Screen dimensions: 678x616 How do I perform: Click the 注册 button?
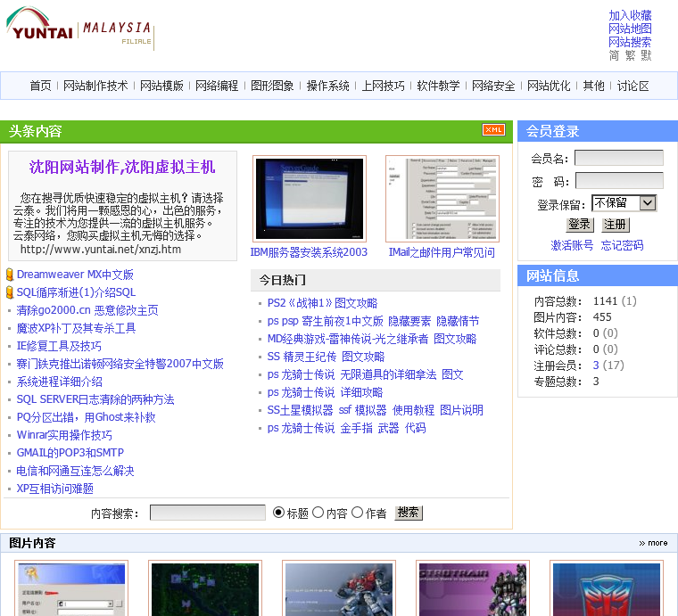(x=616, y=225)
